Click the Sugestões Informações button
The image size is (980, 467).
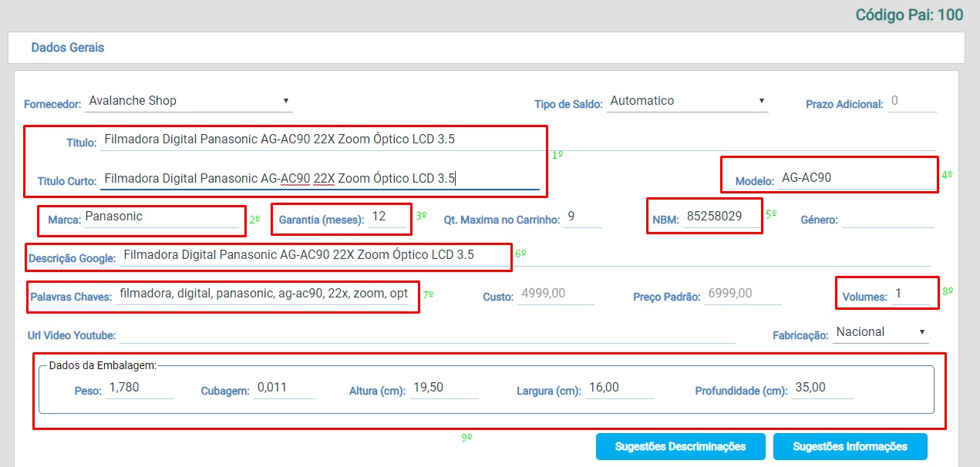tap(850, 446)
